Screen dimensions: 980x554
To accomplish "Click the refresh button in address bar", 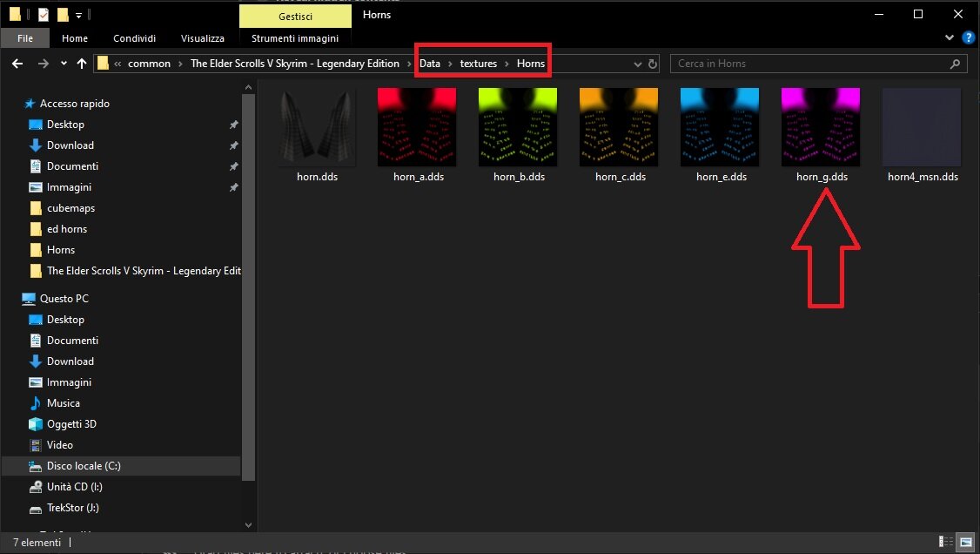I will (653, 64).
